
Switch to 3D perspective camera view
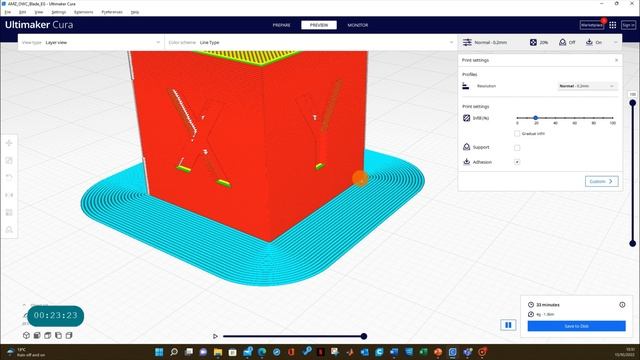coord(26,335)
